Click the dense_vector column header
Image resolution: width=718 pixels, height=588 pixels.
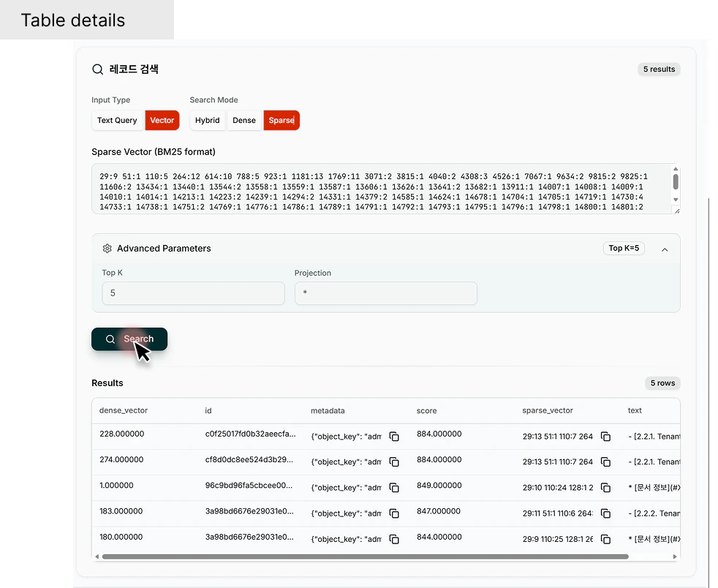pyautogui.click(x=124, y=411)
